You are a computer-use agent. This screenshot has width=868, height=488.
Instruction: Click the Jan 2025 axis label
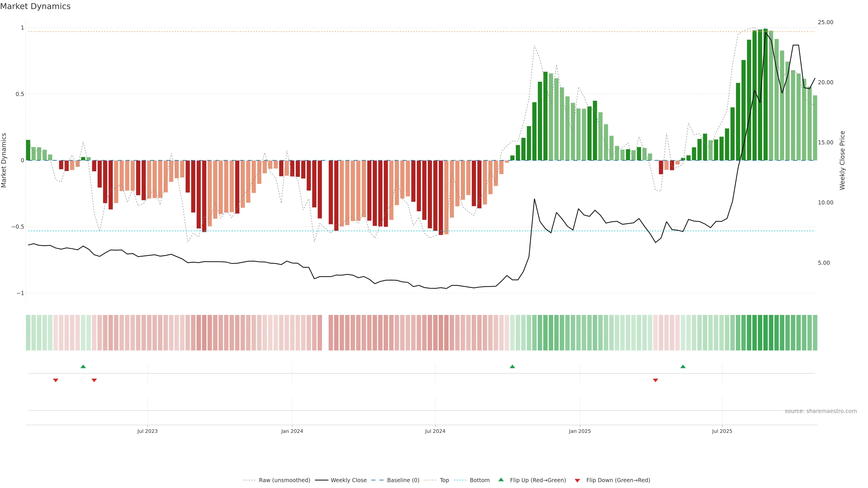tap(580, 431)
